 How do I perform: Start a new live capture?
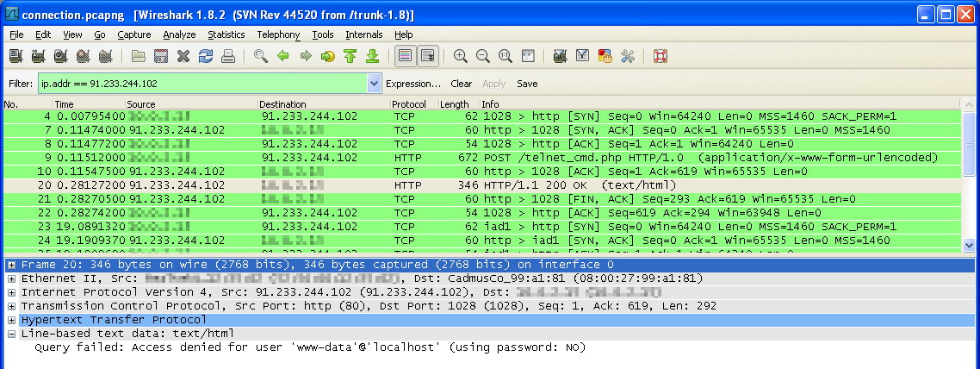(60, 56)
